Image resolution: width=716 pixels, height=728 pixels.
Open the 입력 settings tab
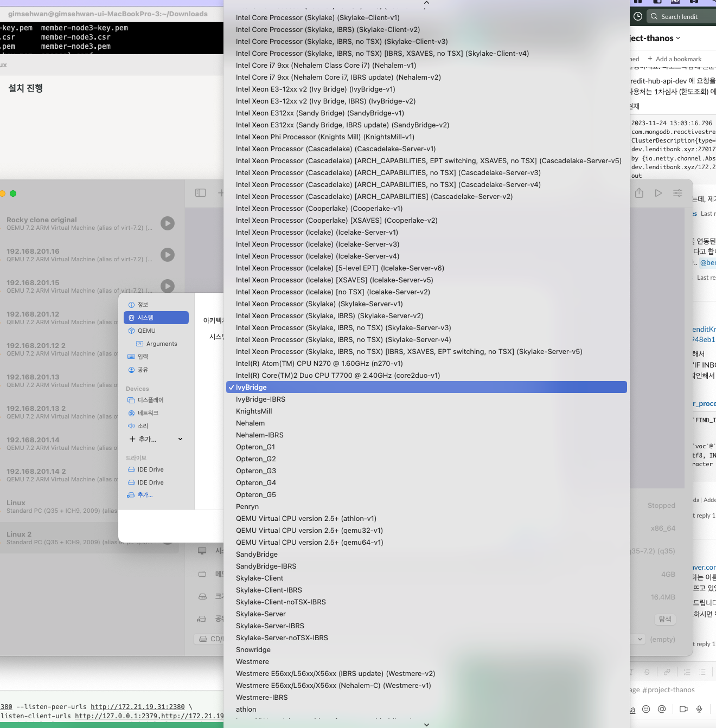[156, 357]
